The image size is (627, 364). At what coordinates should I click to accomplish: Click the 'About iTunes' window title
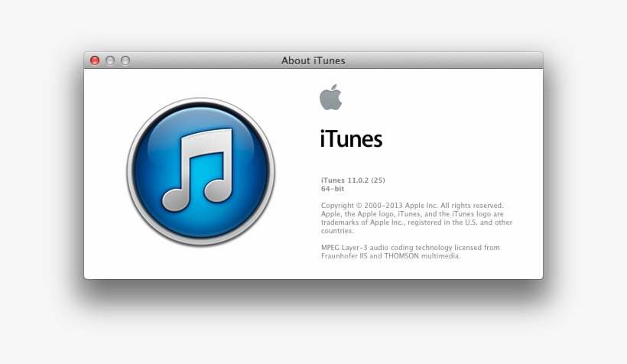(313, 60)
